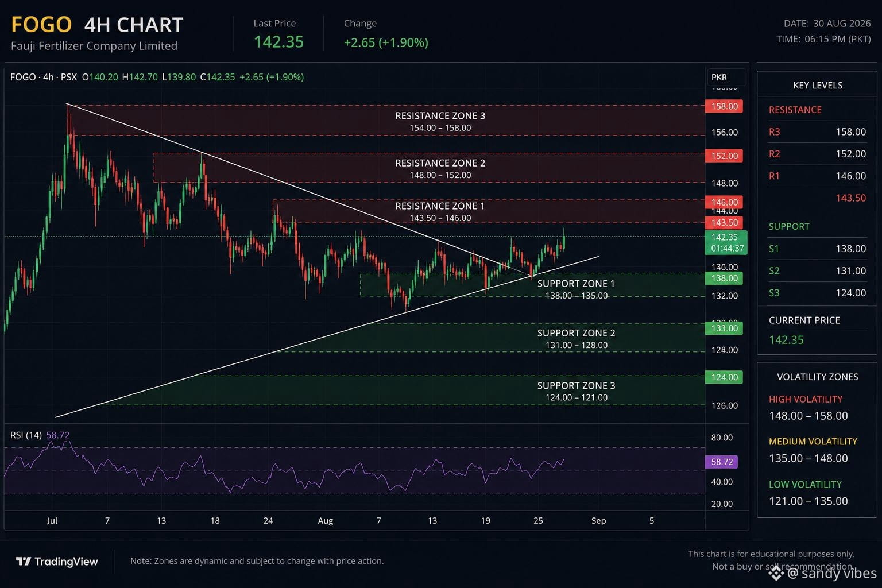Click the Jul label on the time axis
Screen dimensions: 882x588
[x=52, y=521]
